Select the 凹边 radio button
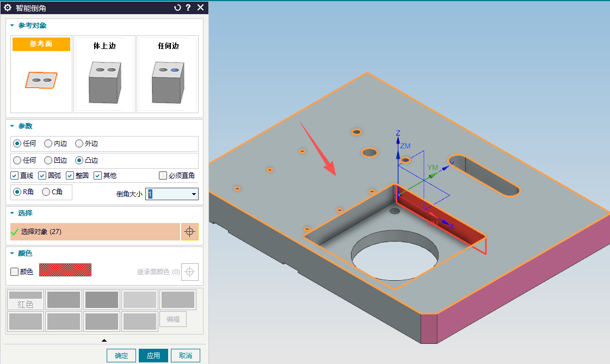This screenshot has width=610, height=364. coord(48,160)
